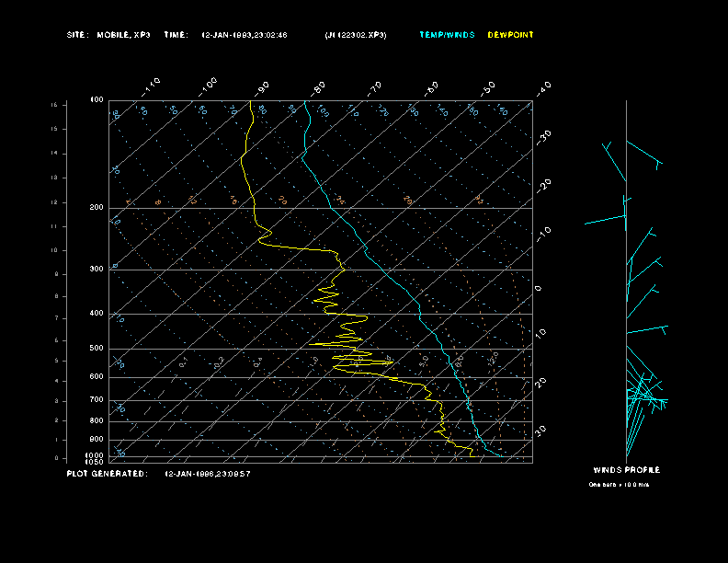The width and height of the screenshot is (728, 563).
Task: Click the 12-JAN-1993,23:02:46 sounding time text
Action: (245, 35)
